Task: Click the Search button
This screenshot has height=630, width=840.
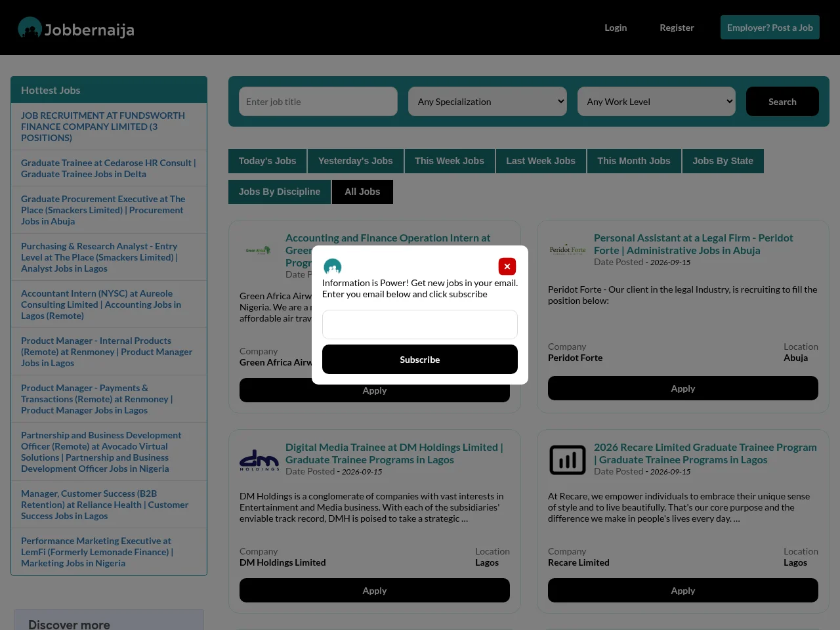Action: click(782, 102)
